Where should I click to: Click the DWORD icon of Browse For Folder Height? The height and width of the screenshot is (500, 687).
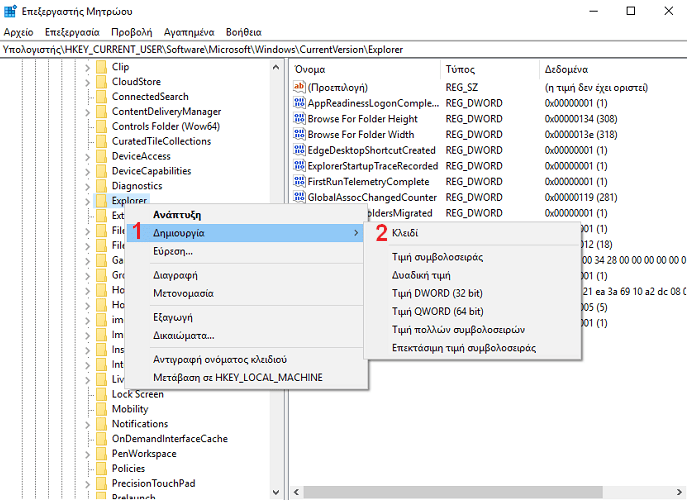tap(299, 119)
